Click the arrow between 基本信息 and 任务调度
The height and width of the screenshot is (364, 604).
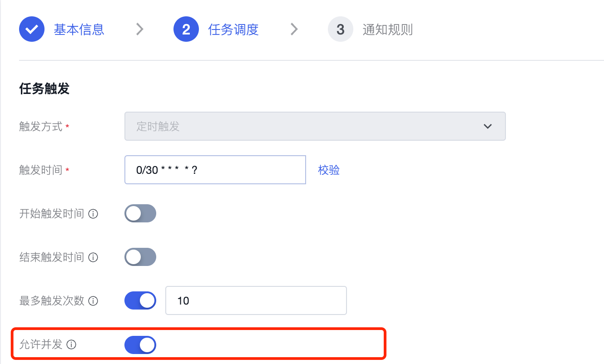140,30
